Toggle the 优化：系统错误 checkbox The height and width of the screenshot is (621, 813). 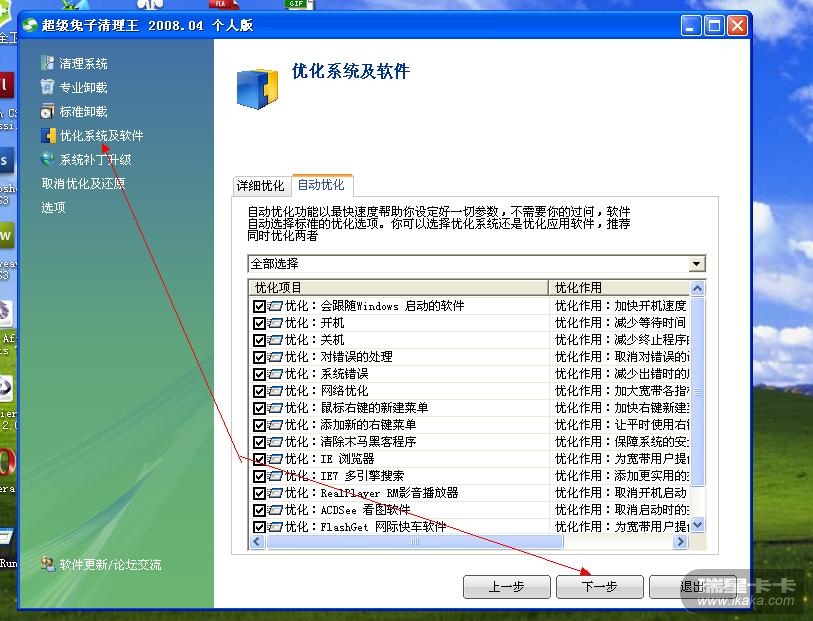click(x=259, y=374)
